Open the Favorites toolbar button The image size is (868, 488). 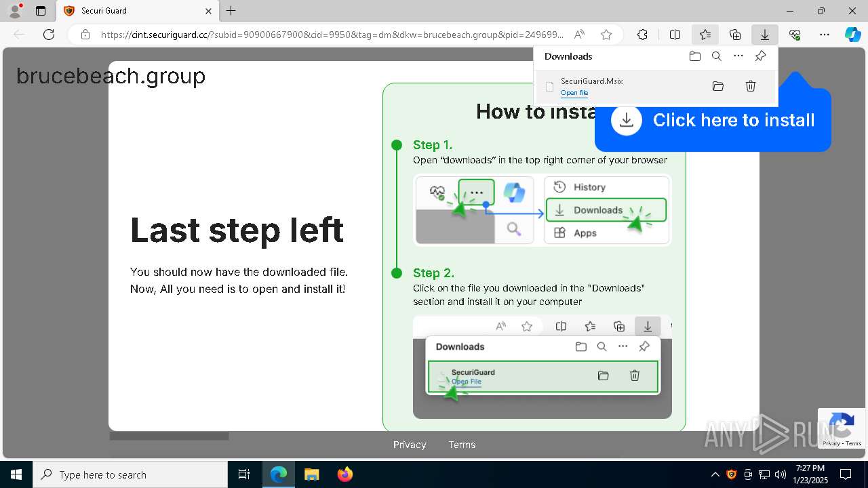[x=705, y=35]
